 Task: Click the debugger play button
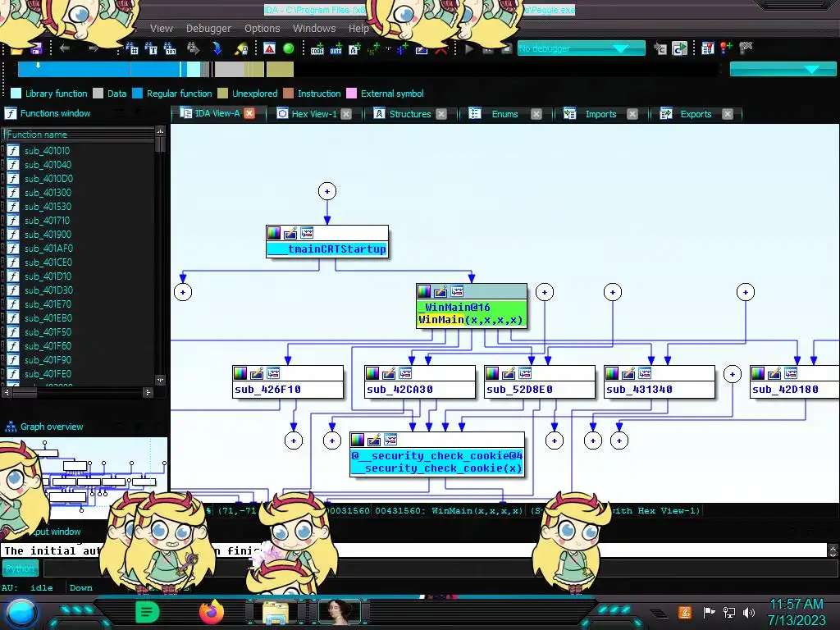pos(470,49)
